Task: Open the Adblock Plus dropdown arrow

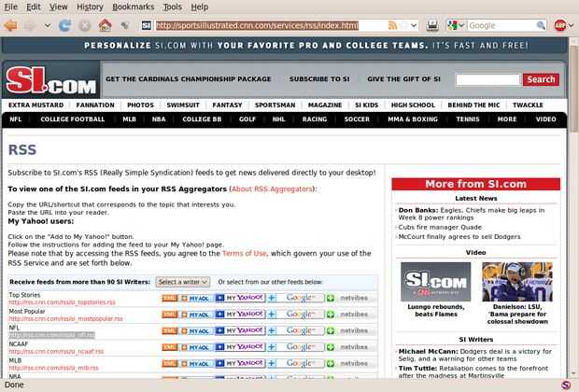Action: 571,25
